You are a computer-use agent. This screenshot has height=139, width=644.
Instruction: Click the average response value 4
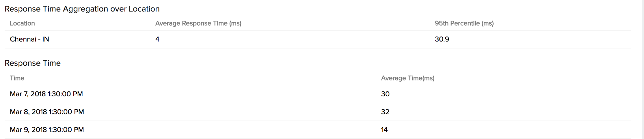click(x=157, y=39)
